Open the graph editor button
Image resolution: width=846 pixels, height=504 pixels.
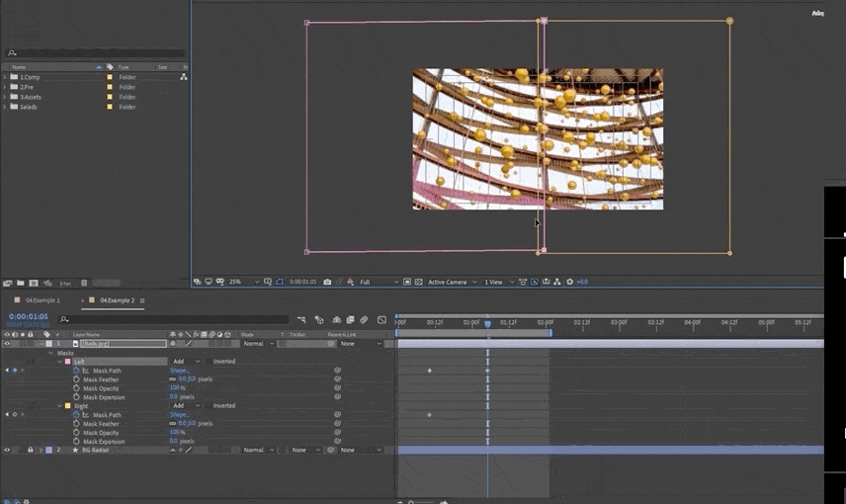click(x=381, y=320)
